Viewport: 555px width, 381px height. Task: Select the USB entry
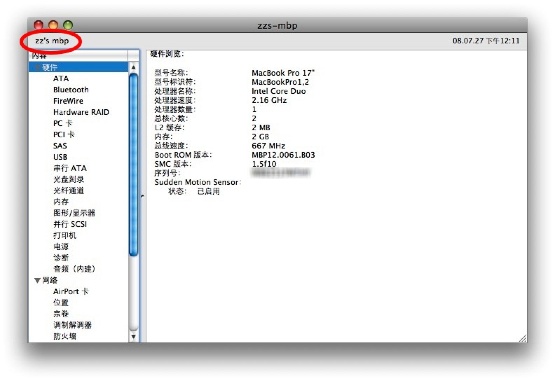coord(60,157)
